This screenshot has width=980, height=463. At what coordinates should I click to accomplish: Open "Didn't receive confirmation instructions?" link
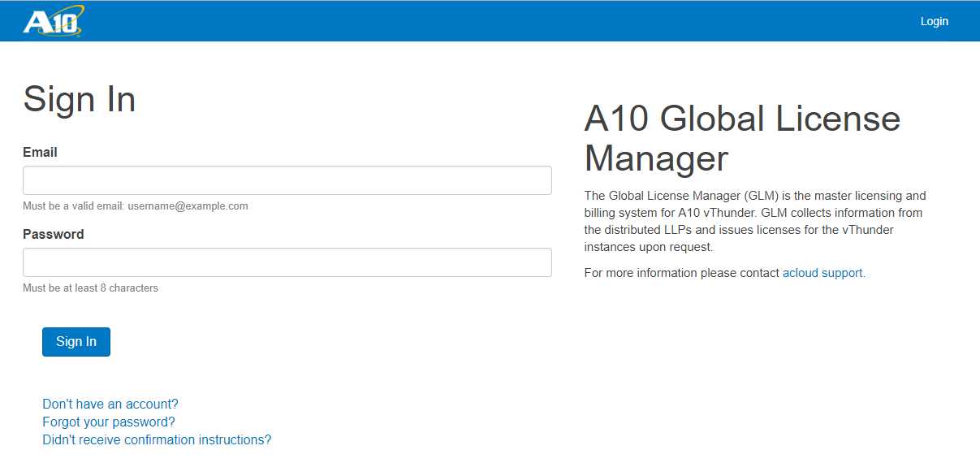tap(157, 439)
